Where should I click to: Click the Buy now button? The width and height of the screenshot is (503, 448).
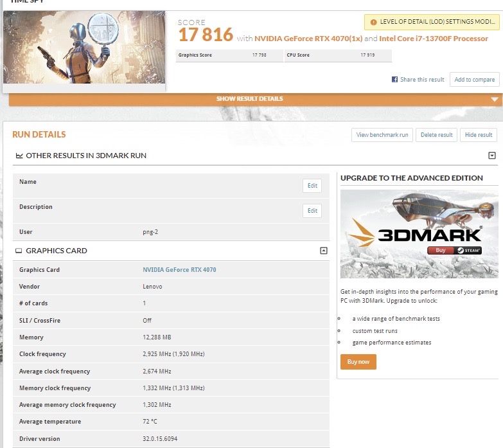[x=358, y=362]
